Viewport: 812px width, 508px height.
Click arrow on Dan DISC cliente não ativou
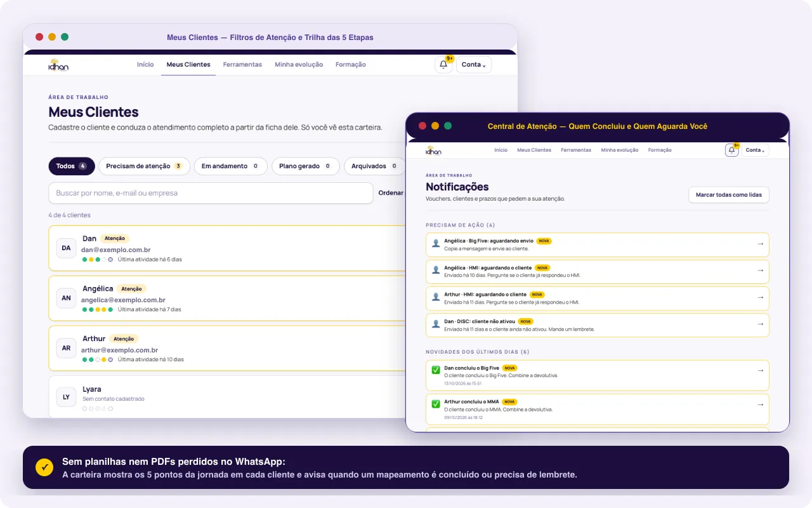coord(761,324)
